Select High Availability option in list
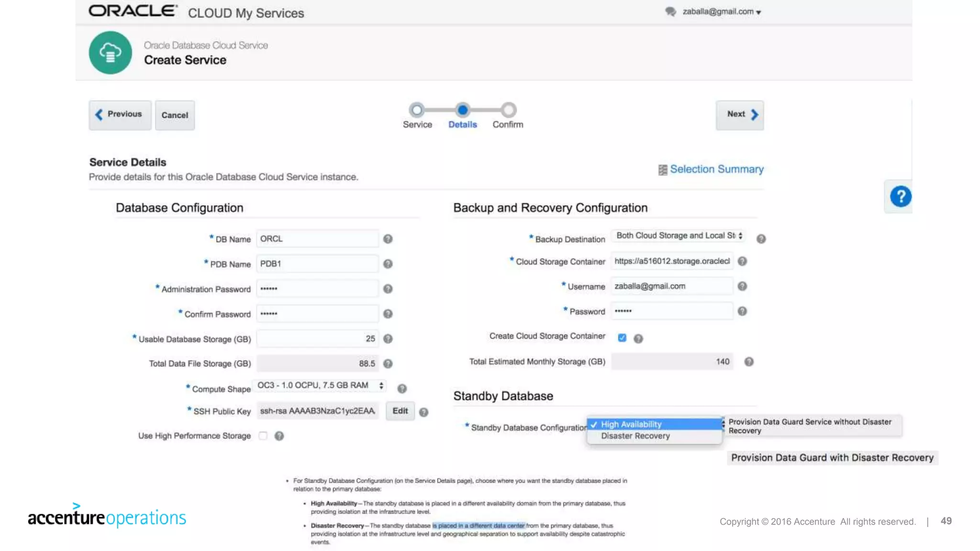 pyautogui.click(x=631, y=424)
